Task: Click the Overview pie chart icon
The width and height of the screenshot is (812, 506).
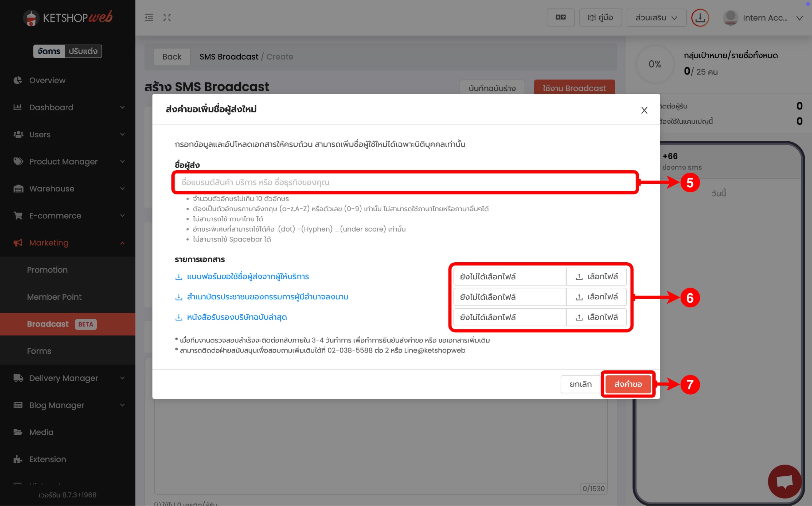Action: 18,80
